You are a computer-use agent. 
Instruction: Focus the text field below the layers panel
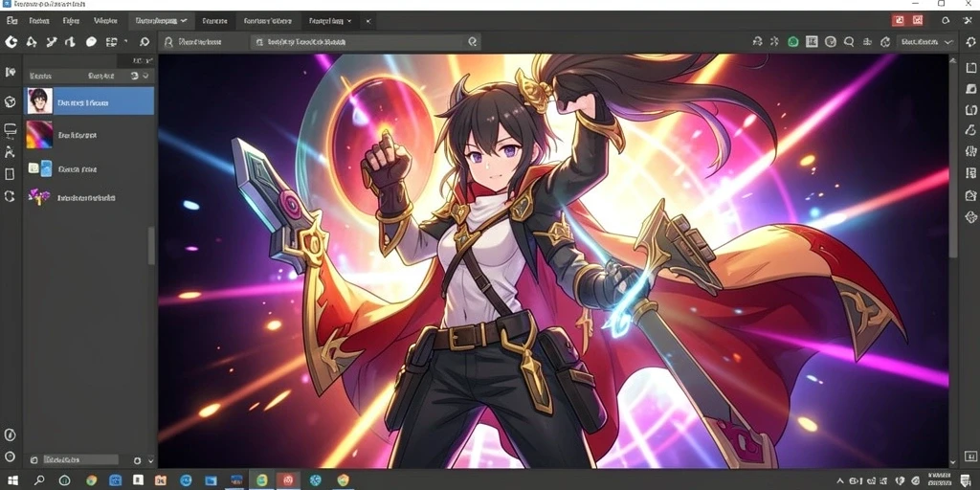(80, 460)
